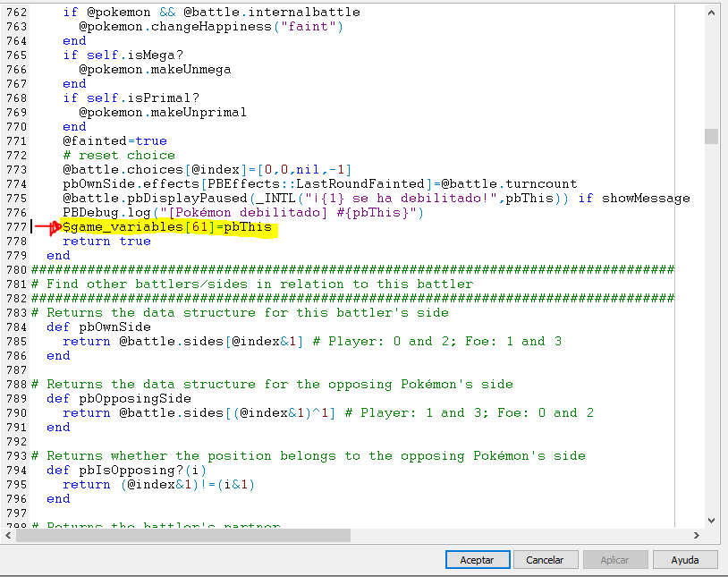Click the horizontal scrollbar right arrow

coord(698,535)
